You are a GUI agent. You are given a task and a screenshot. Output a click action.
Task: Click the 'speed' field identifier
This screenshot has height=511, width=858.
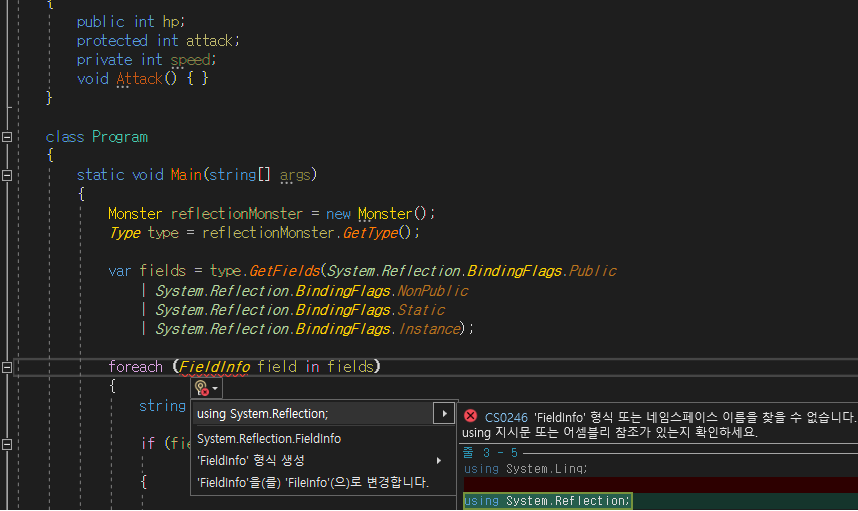click(x=190, y=60)
